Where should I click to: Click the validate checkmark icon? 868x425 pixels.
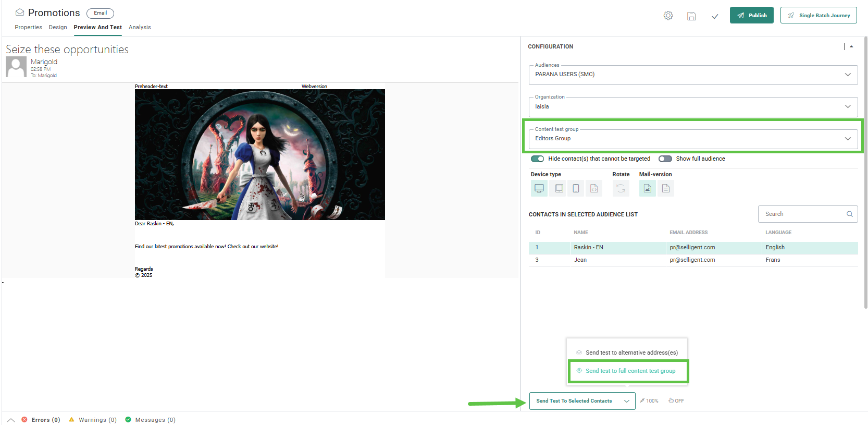(x=715, y=16)
